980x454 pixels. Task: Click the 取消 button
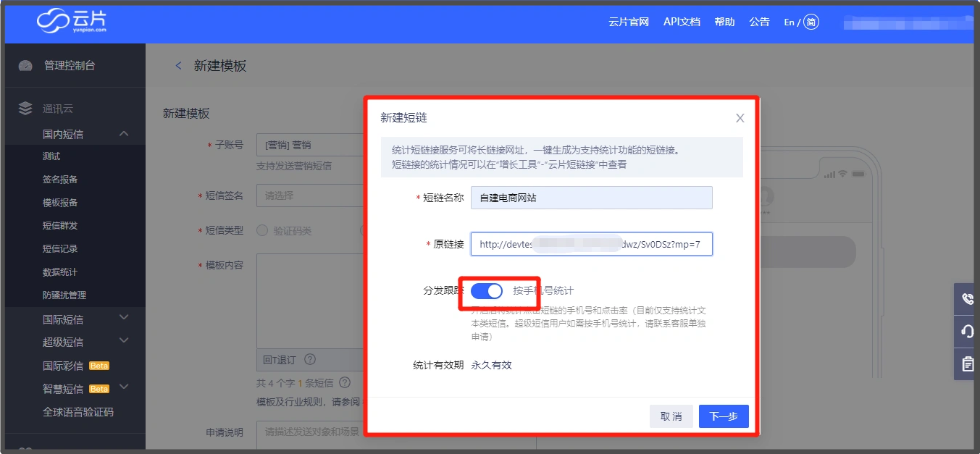coord(671,416)
